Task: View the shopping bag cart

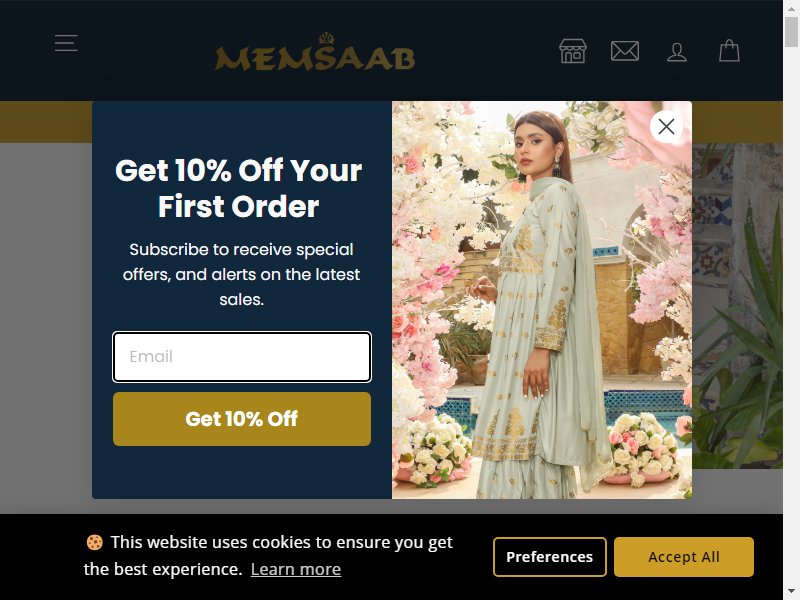Action: [x=730, y=51]
